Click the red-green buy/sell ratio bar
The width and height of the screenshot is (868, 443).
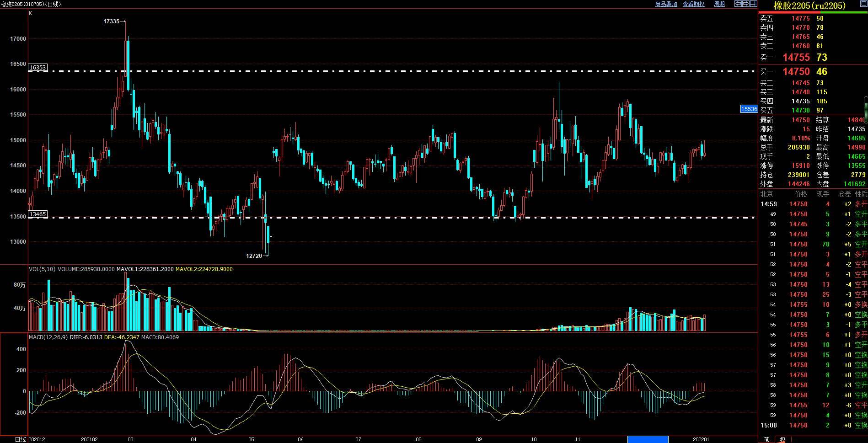[x=813, y=12]
